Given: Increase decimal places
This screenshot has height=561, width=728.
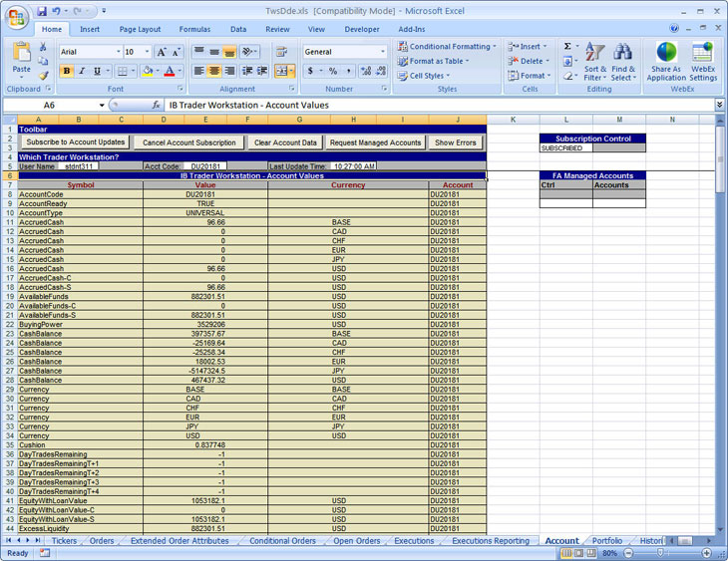Looking at the screenshot, I should (x=366, y=71).
